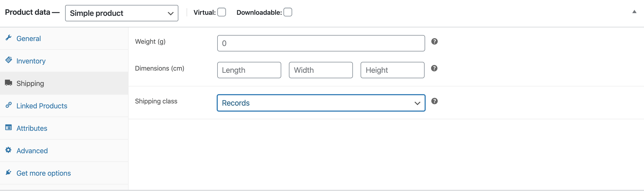Click the Advanced gear icon

pyautogui.click(x=8, y=150)
